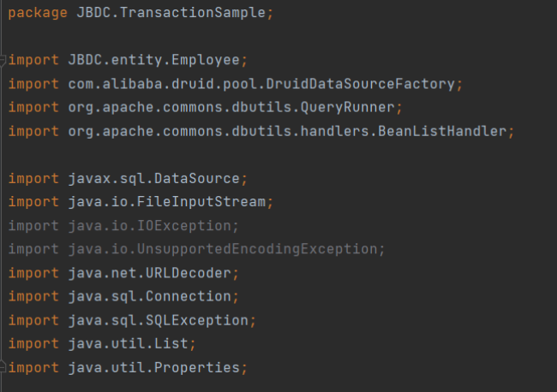The image size is (557, 392).
Task: Click BeanListHandler in the handlers import
Action: coord(443,132)
